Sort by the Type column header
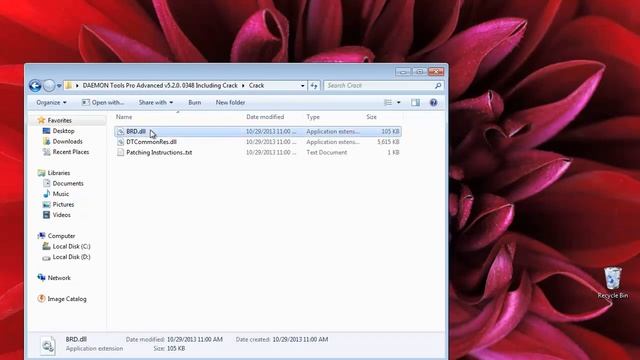 [x=313, y=117]
